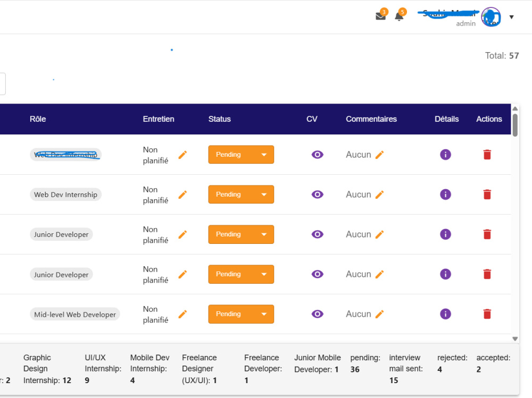This screenshot has height=398, width=532.
Task: Edit comment in crossed-out Web Dev Internship row
Action: [380, 155]
